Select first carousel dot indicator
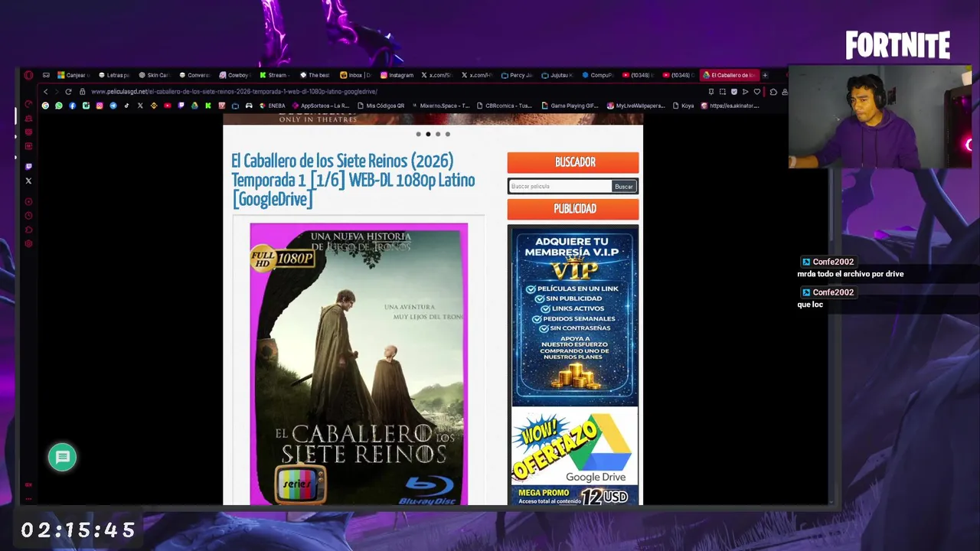The image size is (980, 551). pyautogui.click(x=418, y=134)
